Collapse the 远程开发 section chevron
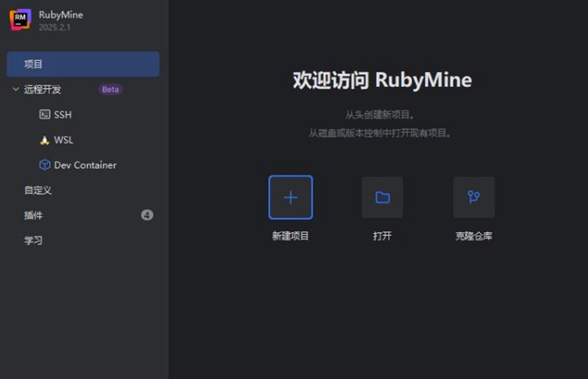 16,89
